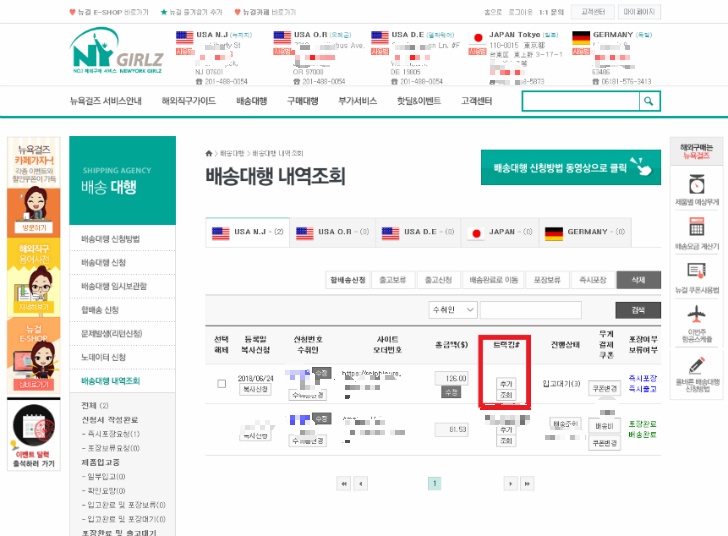Go to next page arrow in pagination
Viewport: 728px width, 536px height.
pos(511,484)
